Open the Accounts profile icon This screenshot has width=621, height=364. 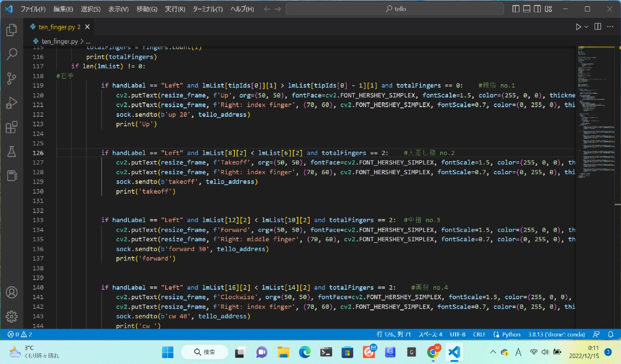click(12, 292)
